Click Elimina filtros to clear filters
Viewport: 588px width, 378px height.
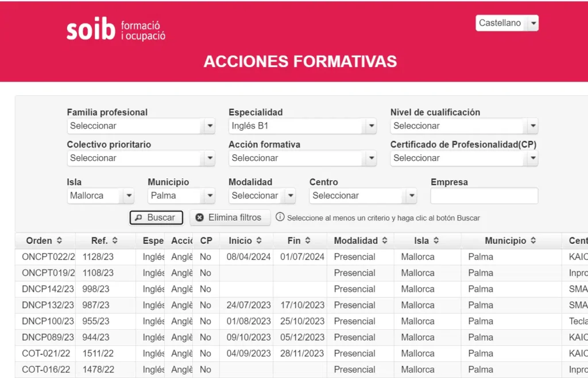coord(230,218)
